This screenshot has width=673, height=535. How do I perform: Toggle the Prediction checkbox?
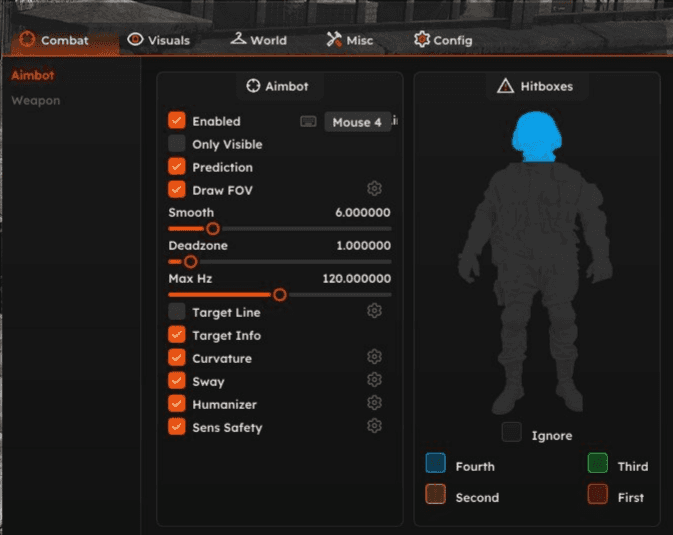(x=176, y=167)
